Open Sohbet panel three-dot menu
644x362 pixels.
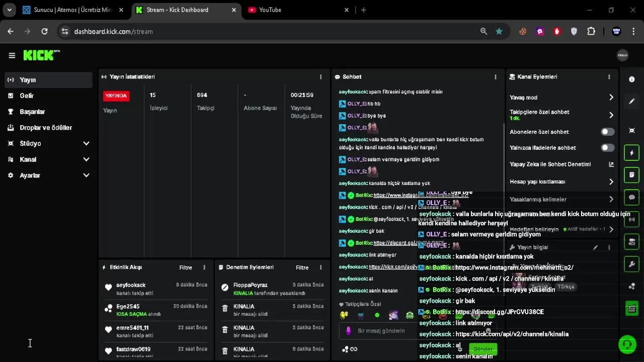(x=495, y=77)
